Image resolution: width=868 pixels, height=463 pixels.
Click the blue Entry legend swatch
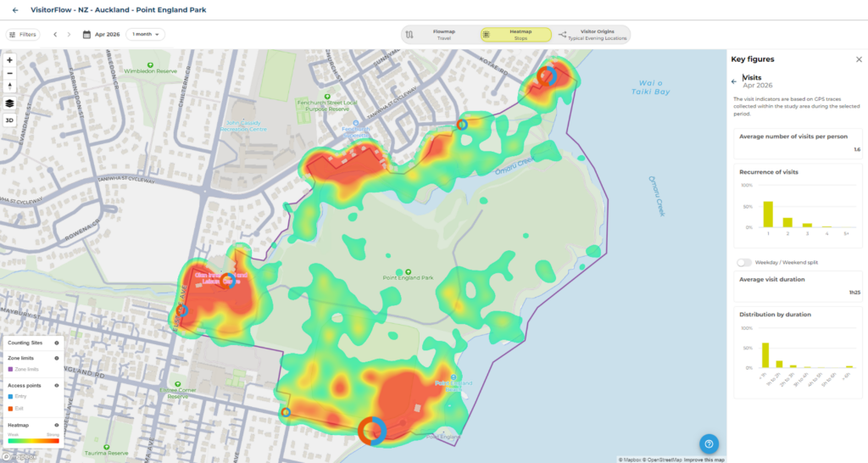tap(10, 397)
